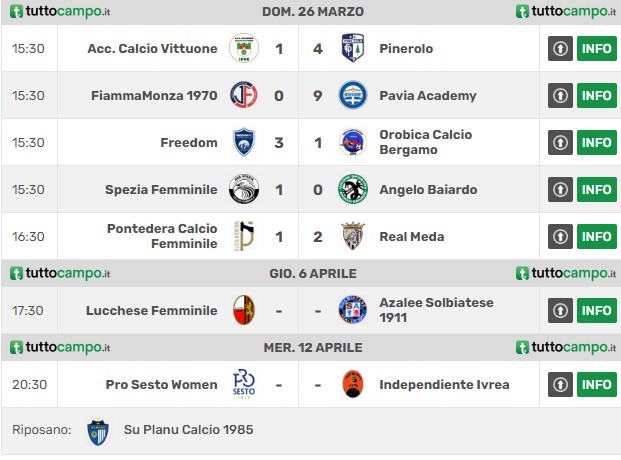Click the Su Planu Calcio 1985 crest
621x460 pixels.
(x=98, y=431)
